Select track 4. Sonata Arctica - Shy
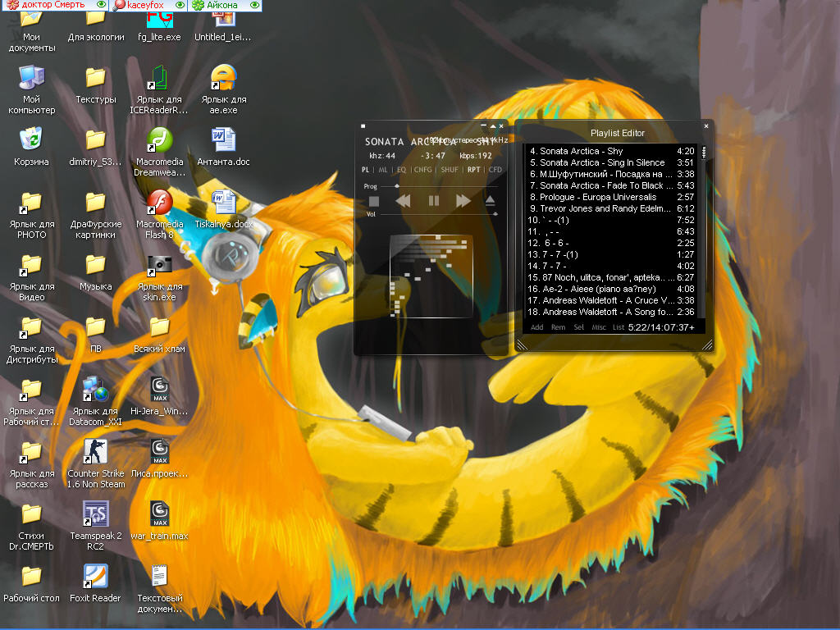 [x=611, y=151]
